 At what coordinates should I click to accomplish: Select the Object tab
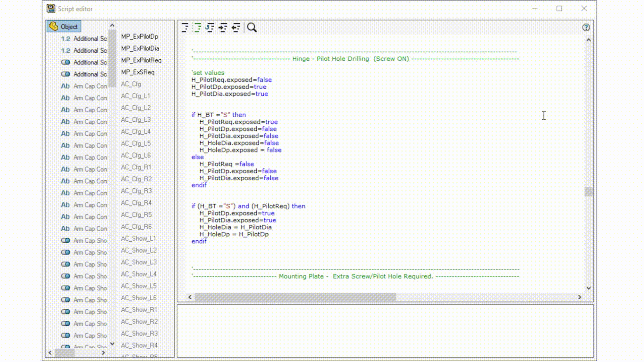click(x=64, y=26)
